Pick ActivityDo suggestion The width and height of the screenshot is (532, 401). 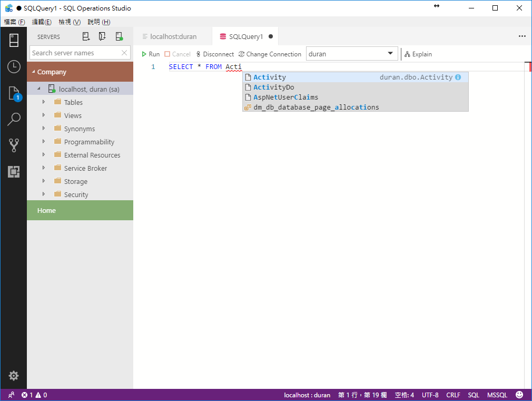pos(355,87)
